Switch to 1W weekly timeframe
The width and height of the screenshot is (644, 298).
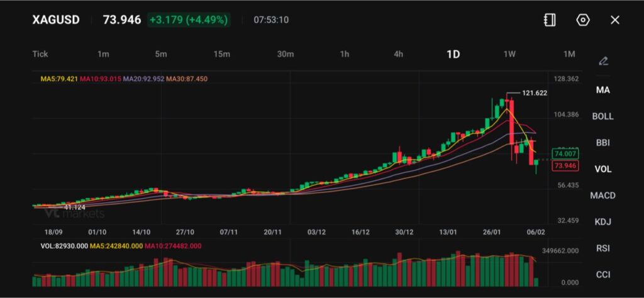pyautogui.click(x=509, y=54)
